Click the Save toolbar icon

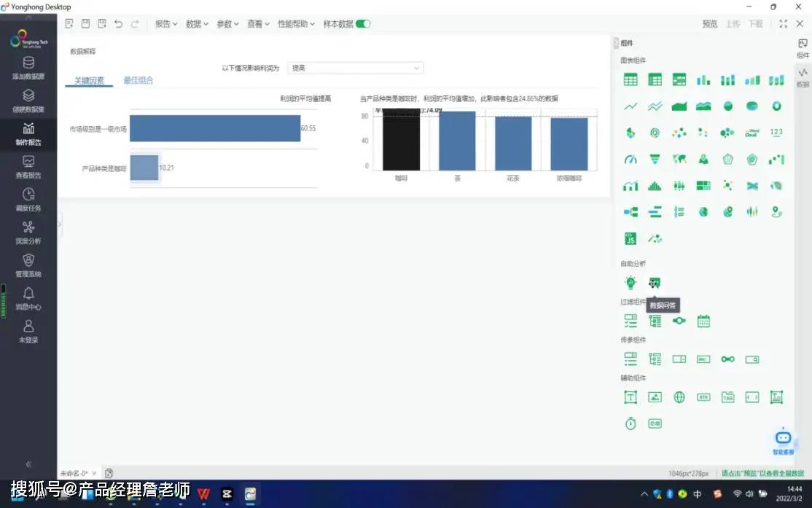[x=84, y=23]
